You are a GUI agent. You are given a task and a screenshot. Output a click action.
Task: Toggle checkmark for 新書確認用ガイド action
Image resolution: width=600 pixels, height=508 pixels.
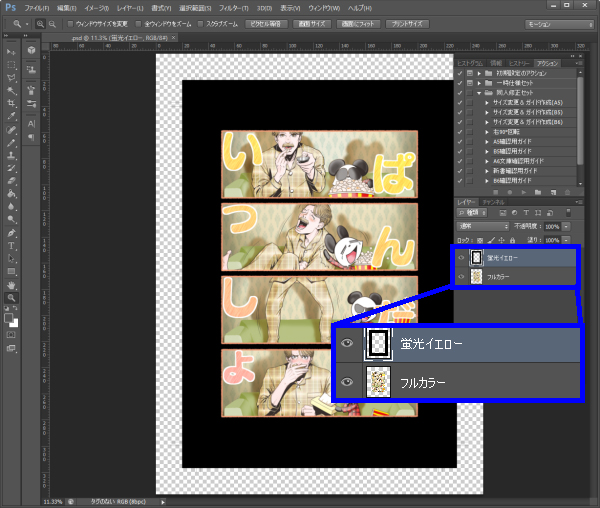coord(460,171)
